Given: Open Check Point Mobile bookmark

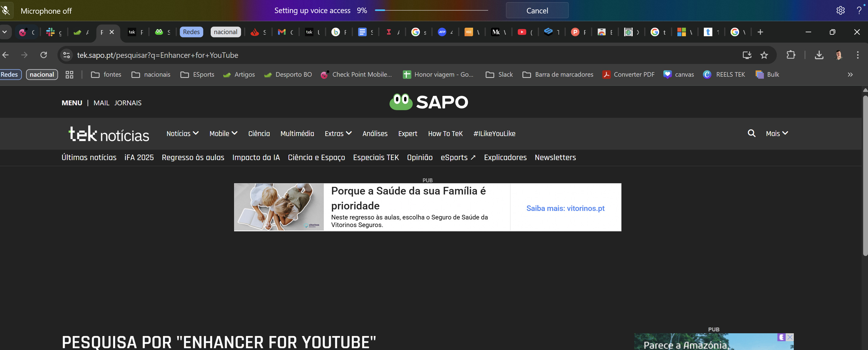Looking at the screenshot, I should (356, 75).
